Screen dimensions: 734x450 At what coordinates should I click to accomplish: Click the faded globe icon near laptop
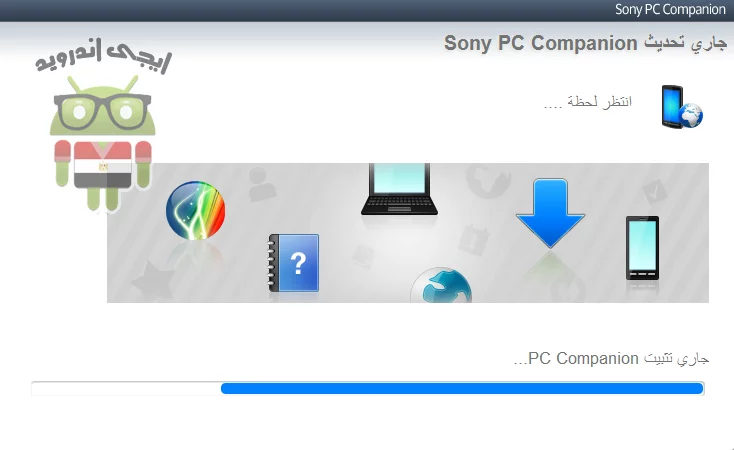tap(488, 182)
